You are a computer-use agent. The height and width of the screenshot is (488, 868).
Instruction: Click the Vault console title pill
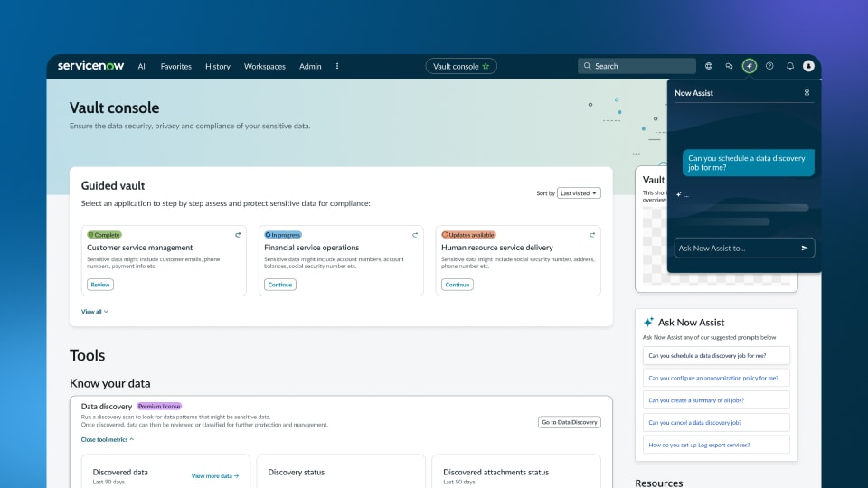coord(460,66)
